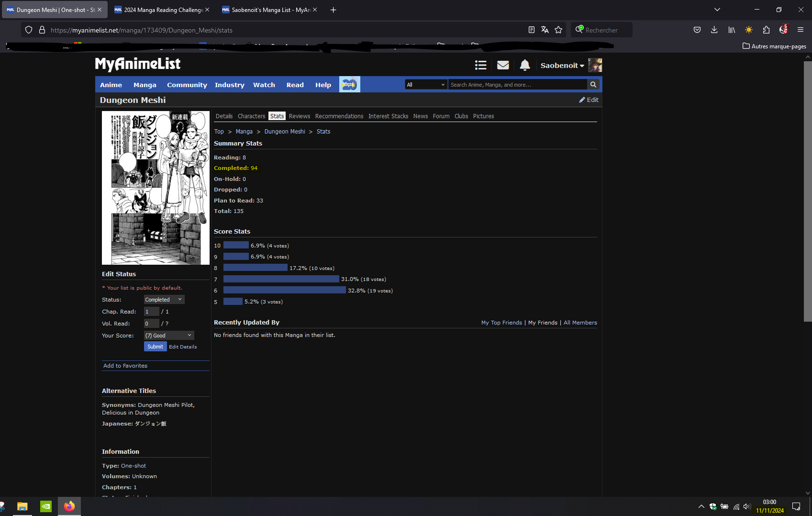Open the messages envelope icon
This screenshot has width=812, height=516.
(503, 65)
